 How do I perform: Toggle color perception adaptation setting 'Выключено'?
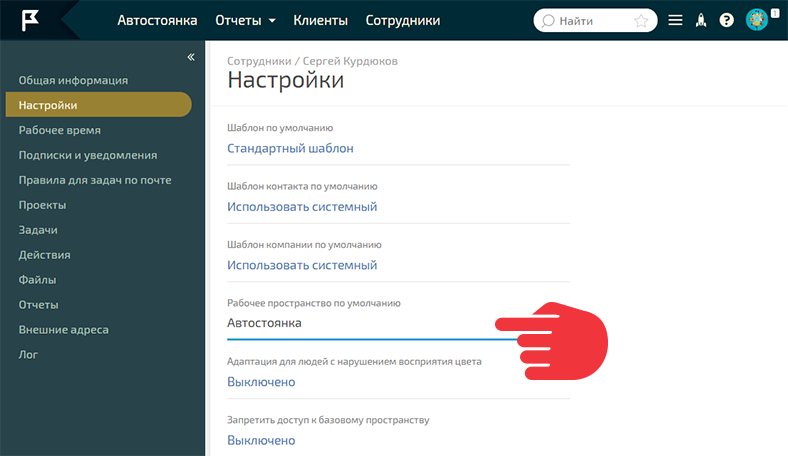click(261, 382)
